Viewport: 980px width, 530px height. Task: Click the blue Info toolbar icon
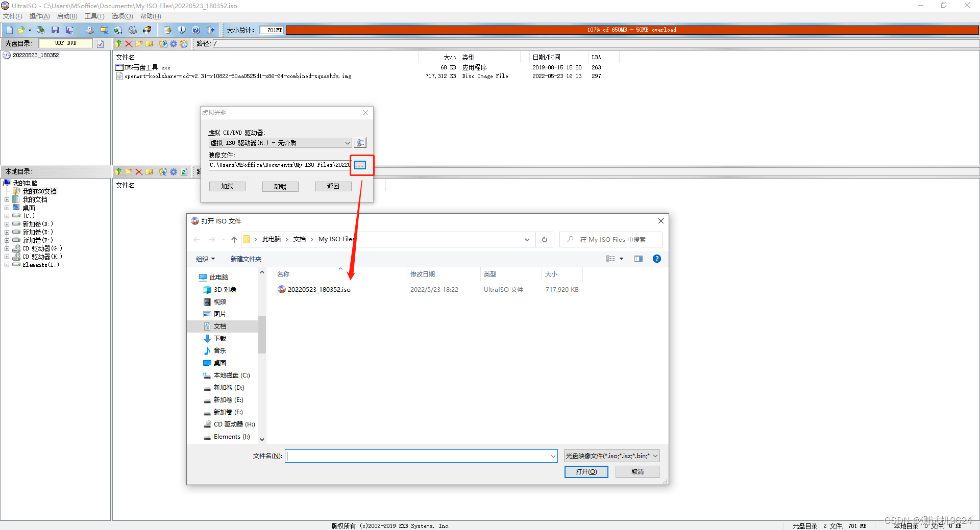coord(182,30)
